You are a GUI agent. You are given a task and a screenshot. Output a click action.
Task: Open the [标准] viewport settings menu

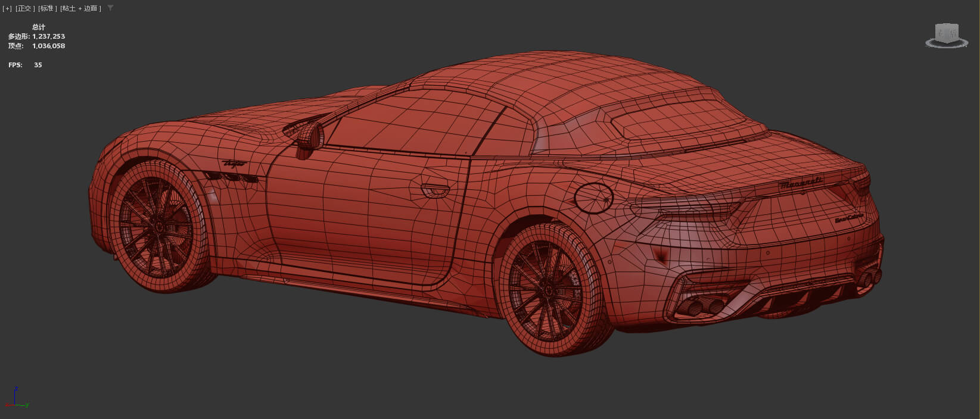coord(48,8)
